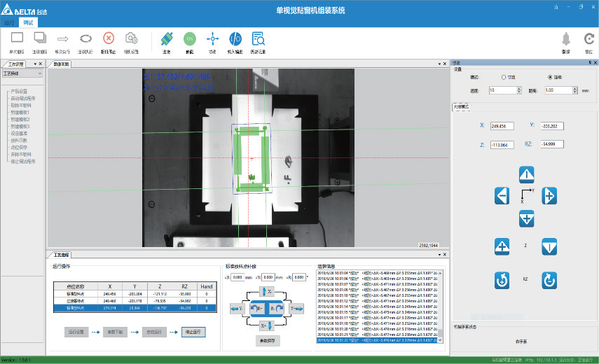Switch to the 调试 debug tab

[x=28, y=22]
